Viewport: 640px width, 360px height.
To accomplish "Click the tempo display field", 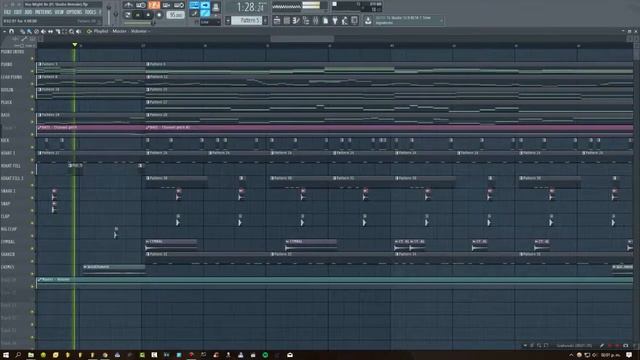I will click(176, 15).
